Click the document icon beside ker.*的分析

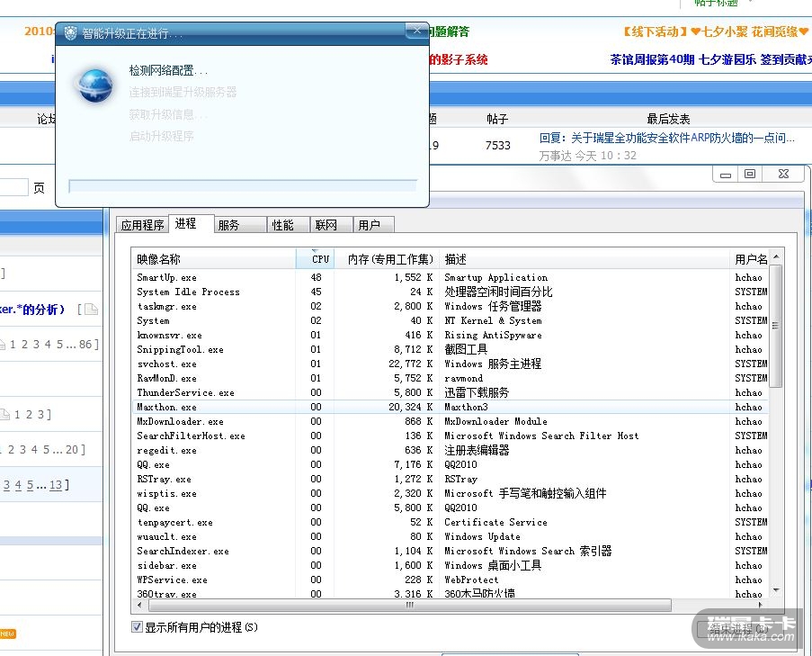(x=91, y=310)
